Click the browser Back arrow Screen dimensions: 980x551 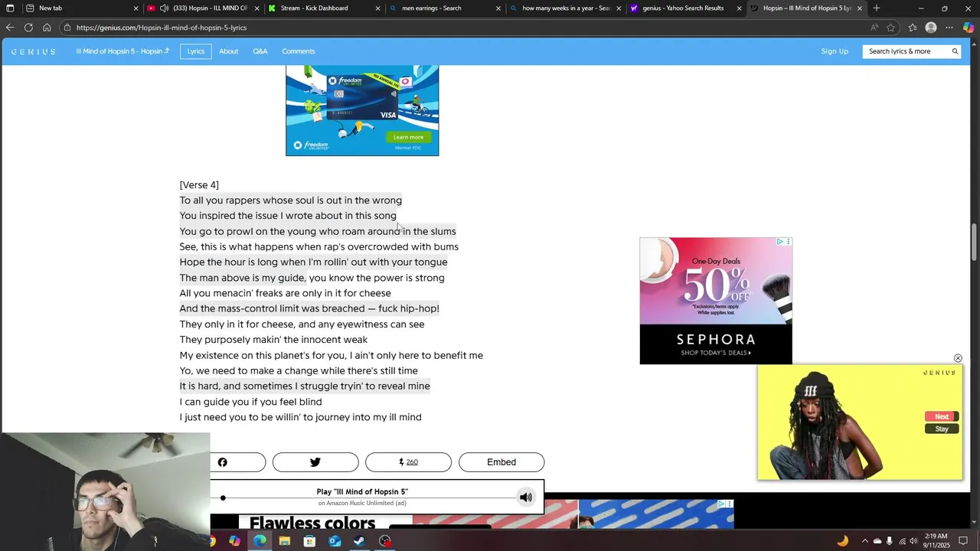(x=10, y=28)
